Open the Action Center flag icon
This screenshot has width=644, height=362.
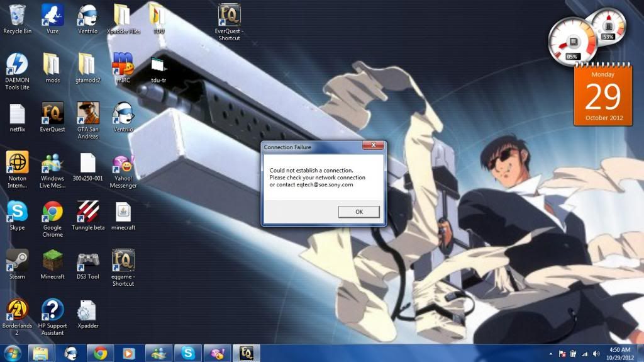pyautogui.click(x=562, y=354)
